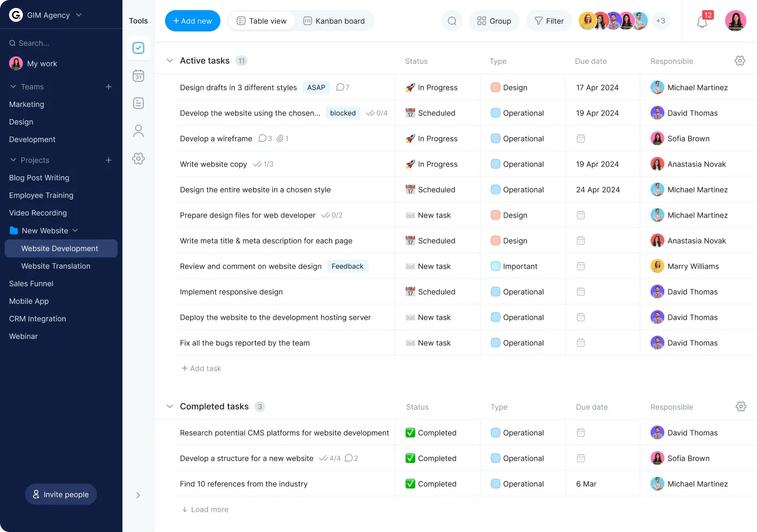Open comments on Develop a wireframe task
Viewport: 757px width, 532px height.
265,138
